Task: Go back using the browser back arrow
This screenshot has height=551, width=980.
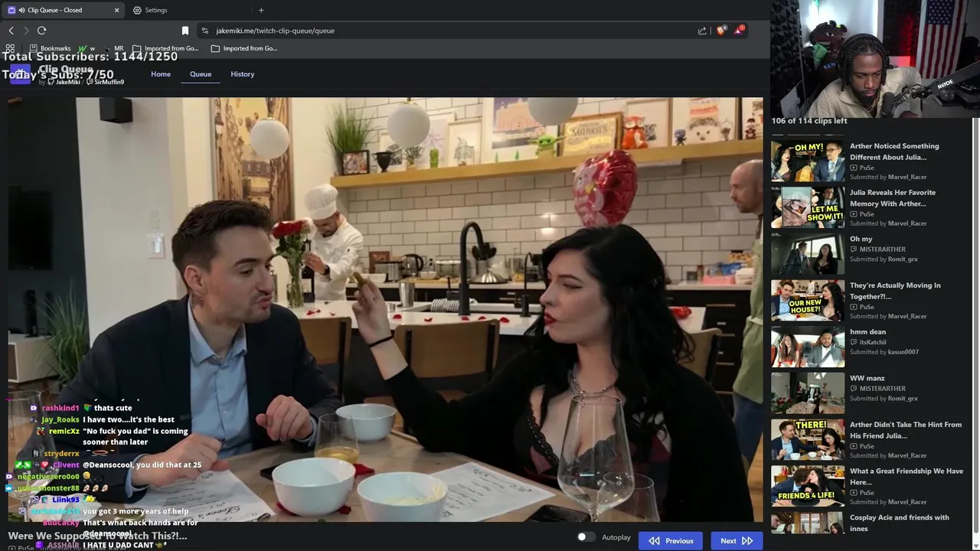Action: pyautogui.click(x=11, y=31)
